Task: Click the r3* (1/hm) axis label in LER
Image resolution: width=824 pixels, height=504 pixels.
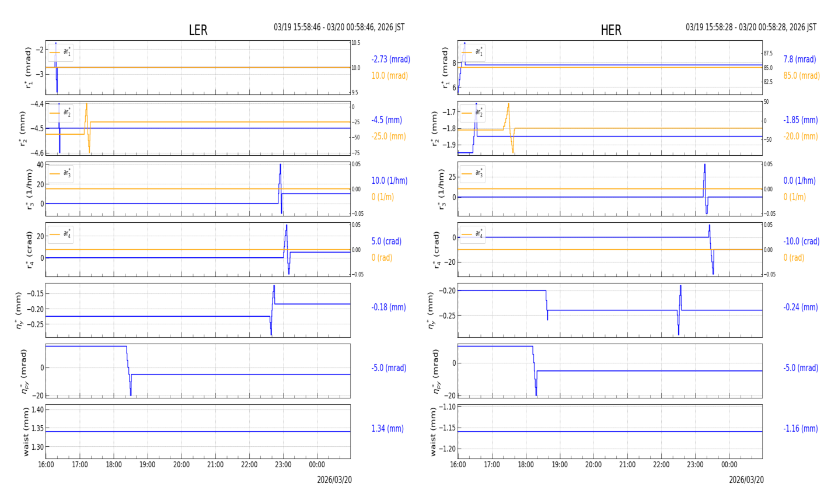Action: pyautogui.click(x=32, y=189)
